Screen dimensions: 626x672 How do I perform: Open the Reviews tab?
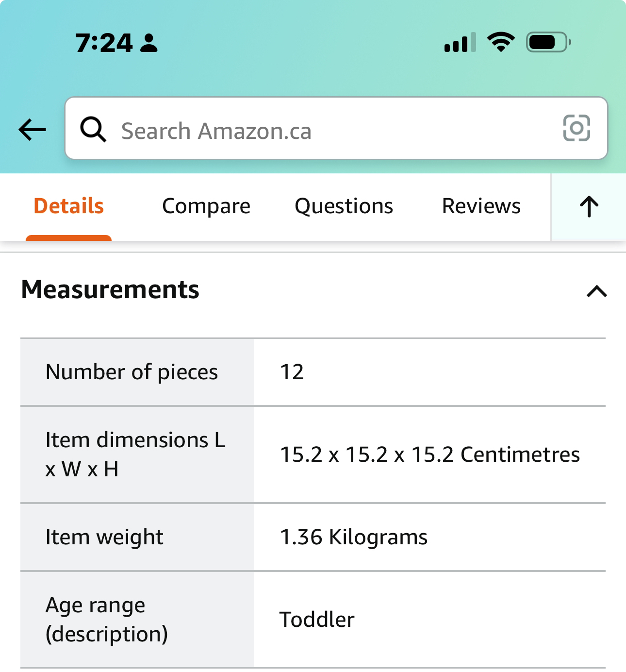click(x=481, y=206)
